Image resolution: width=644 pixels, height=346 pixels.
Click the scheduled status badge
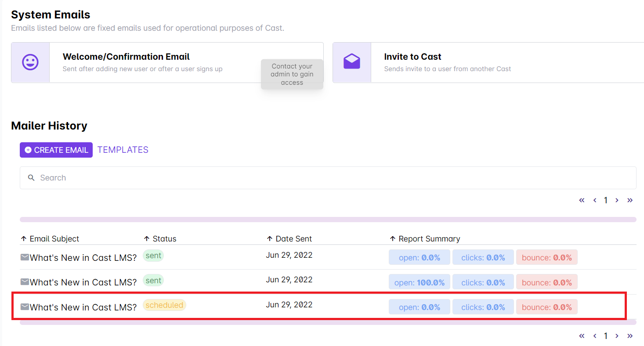point(164,305)
